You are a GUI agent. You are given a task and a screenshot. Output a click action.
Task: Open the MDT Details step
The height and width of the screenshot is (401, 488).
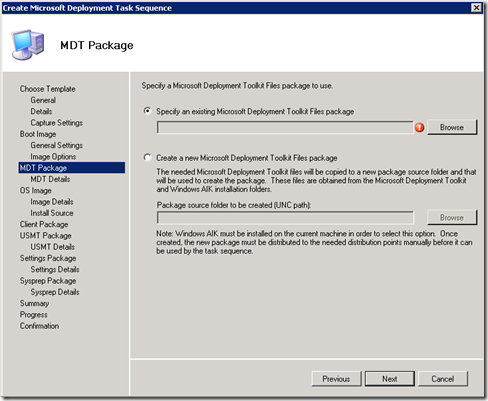click(x=50, y=179)
